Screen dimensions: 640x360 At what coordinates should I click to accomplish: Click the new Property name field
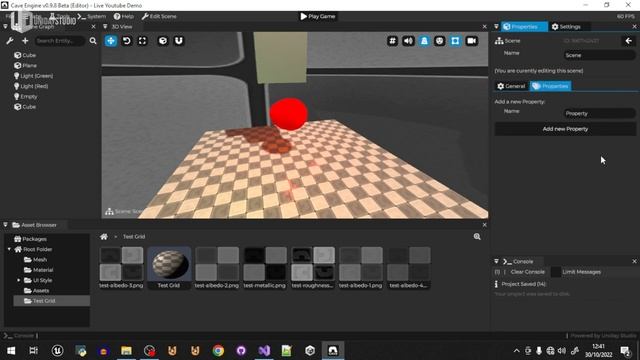pos(599,113)
